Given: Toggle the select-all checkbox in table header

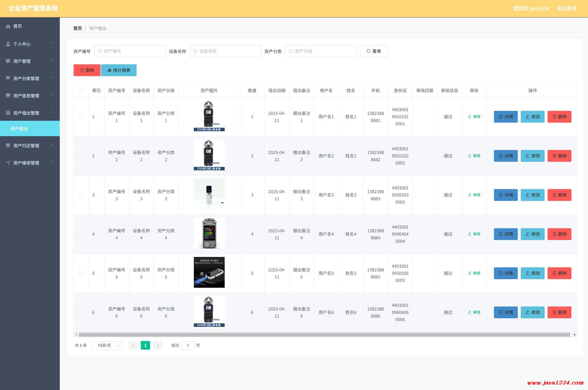Looking at the screenshot, I should (81, 91).
